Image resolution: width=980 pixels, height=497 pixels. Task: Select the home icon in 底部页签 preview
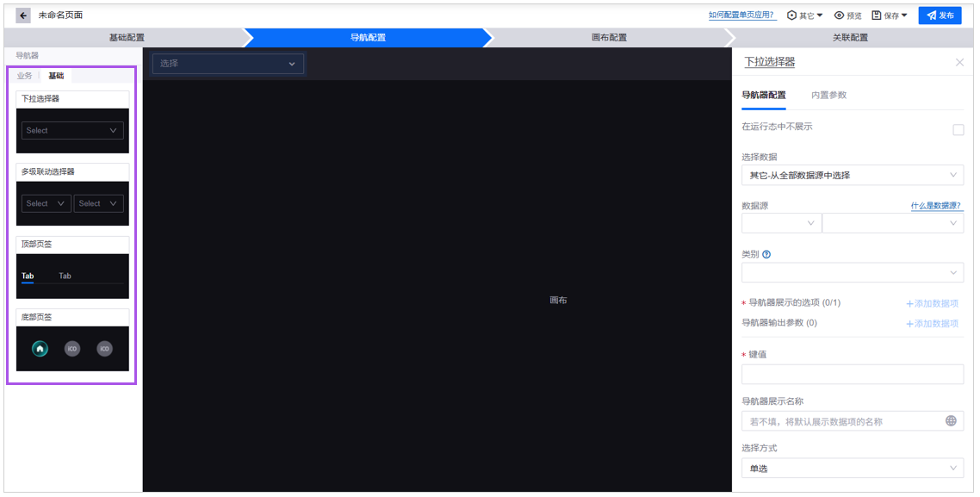(40, 349)
